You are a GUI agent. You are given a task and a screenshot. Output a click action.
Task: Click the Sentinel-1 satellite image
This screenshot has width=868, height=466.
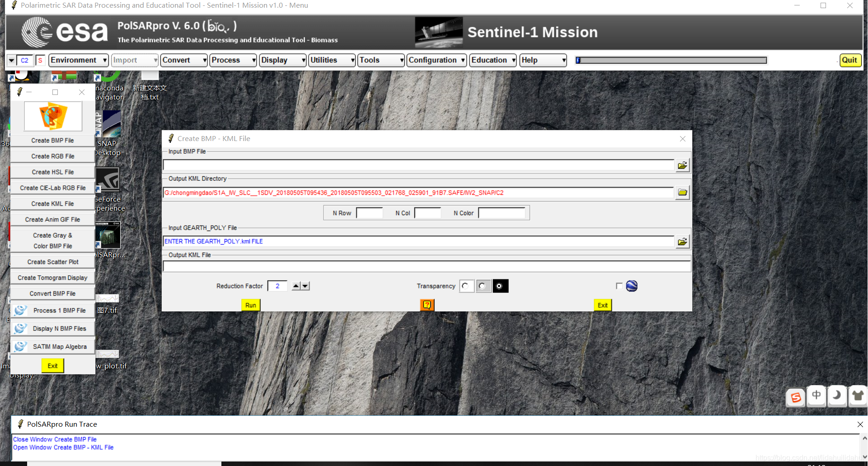[x=439, y=32]
